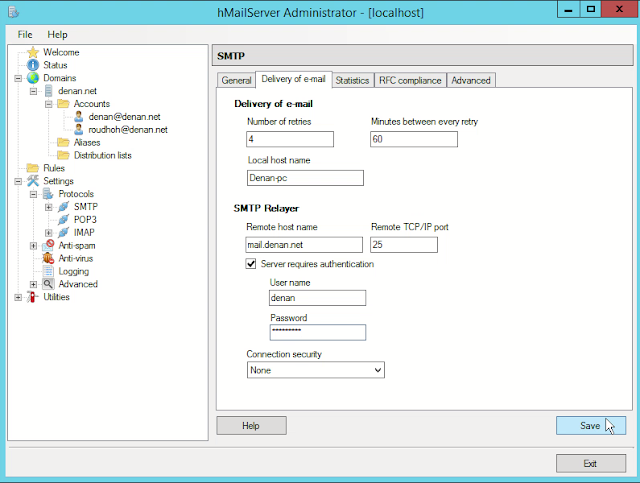Select the Distribution lists tree item
Viewport: 640px width, 483px height.
[102, 155]
